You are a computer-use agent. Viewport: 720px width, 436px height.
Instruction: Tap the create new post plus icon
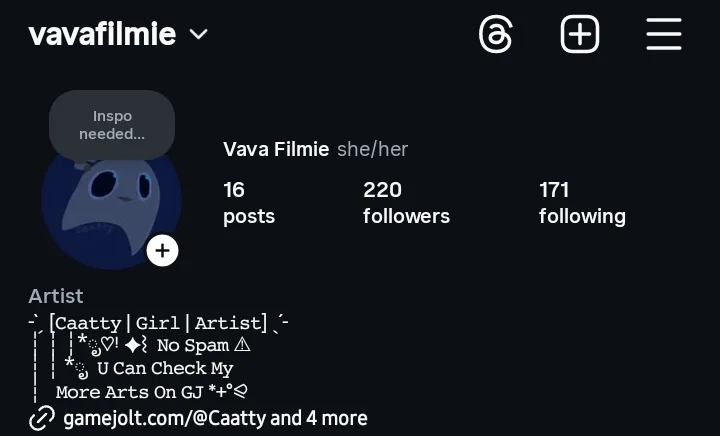point(580,35)
